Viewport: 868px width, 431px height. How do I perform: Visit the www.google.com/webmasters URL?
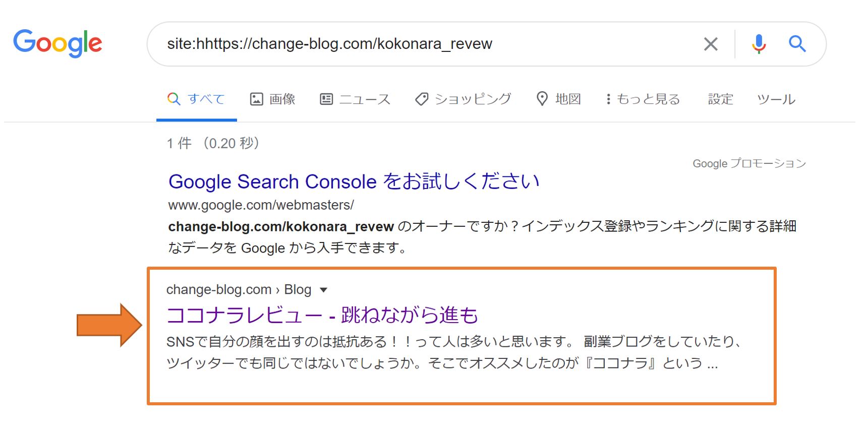click(261, 205)
